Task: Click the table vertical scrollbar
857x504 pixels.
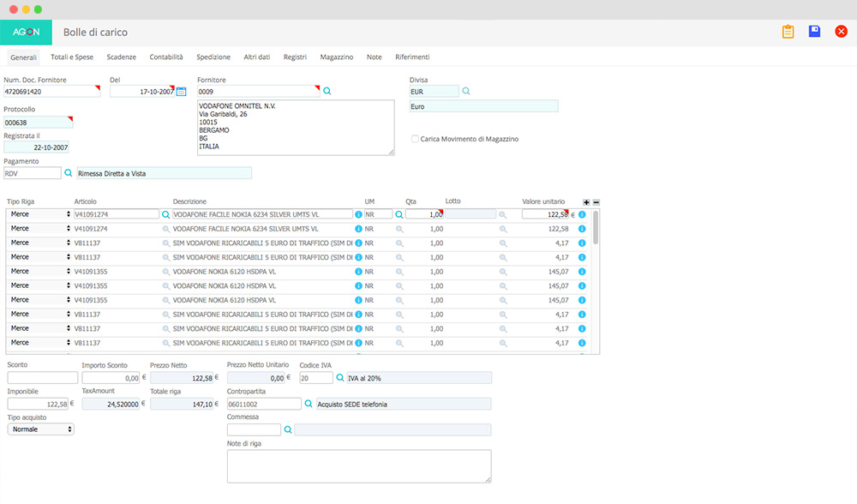Action: (x=596, y=228)
